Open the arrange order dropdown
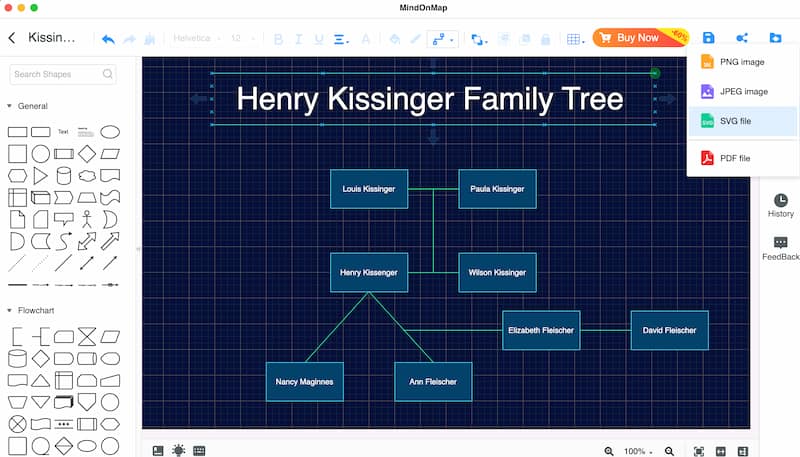This screenshot has width=800, height=457. (479, 39)
